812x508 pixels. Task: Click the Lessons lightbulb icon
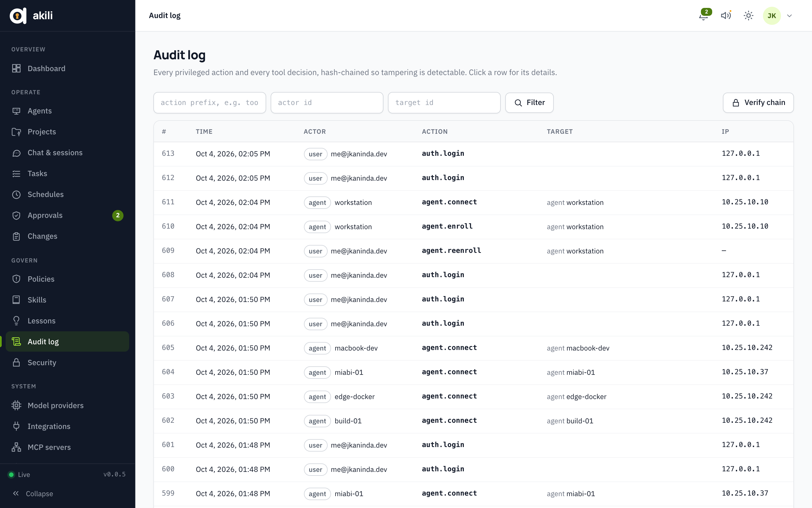coord(16,321)
